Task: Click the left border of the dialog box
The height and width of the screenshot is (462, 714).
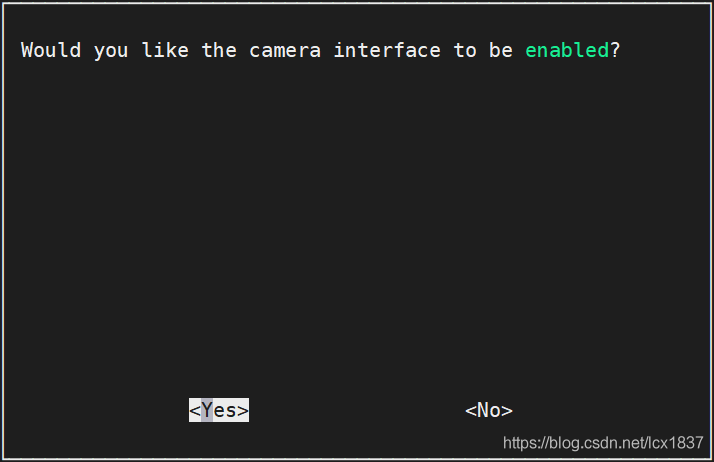Action: [x=3, y=230]
